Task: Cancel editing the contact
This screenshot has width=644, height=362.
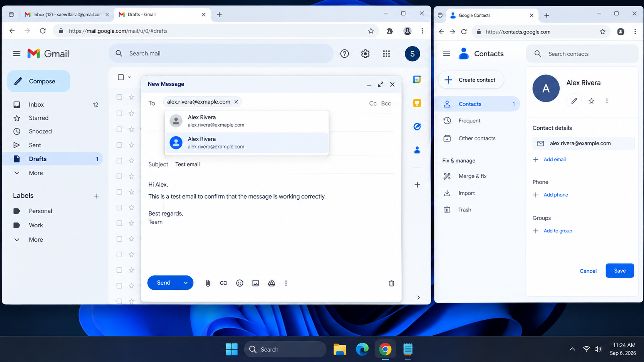Action: tap(588, 271)
